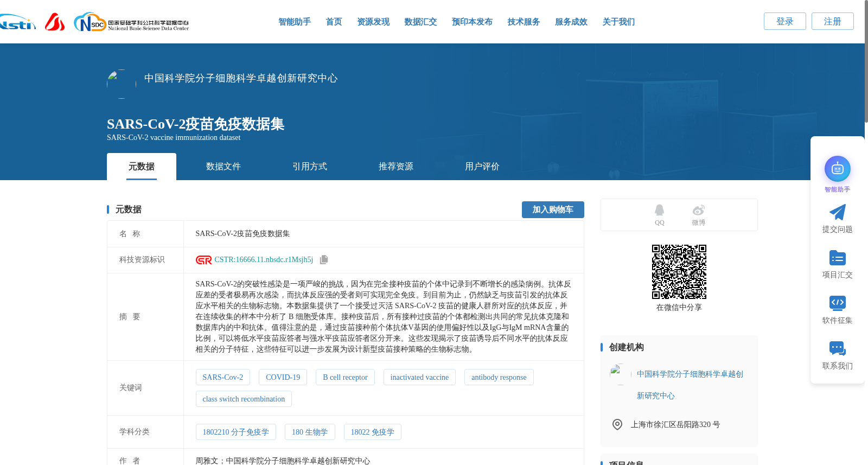This screenshot has width=868, height=465.
Task: Open 技术服务 menu item
Action: [x=524, y=22]
